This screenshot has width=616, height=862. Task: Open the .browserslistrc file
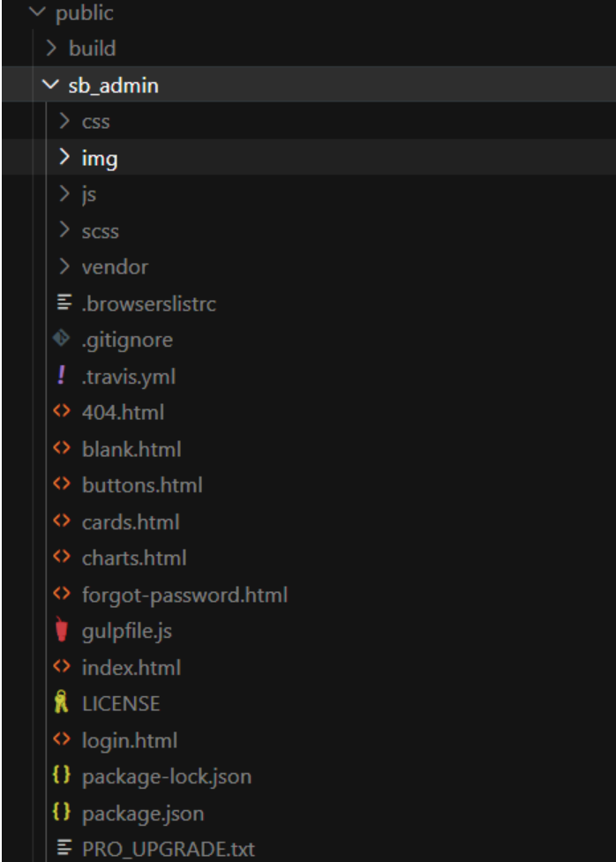pyautogui.click(x=148, y=304)
